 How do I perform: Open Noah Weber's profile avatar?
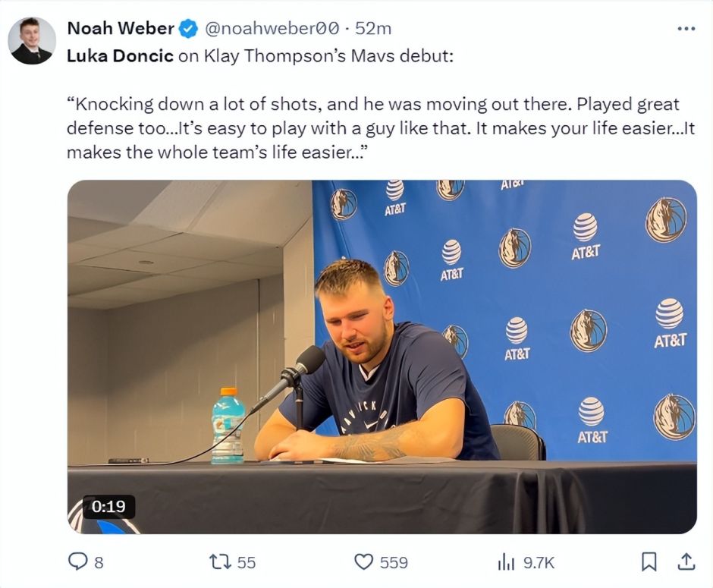[32, 40]
